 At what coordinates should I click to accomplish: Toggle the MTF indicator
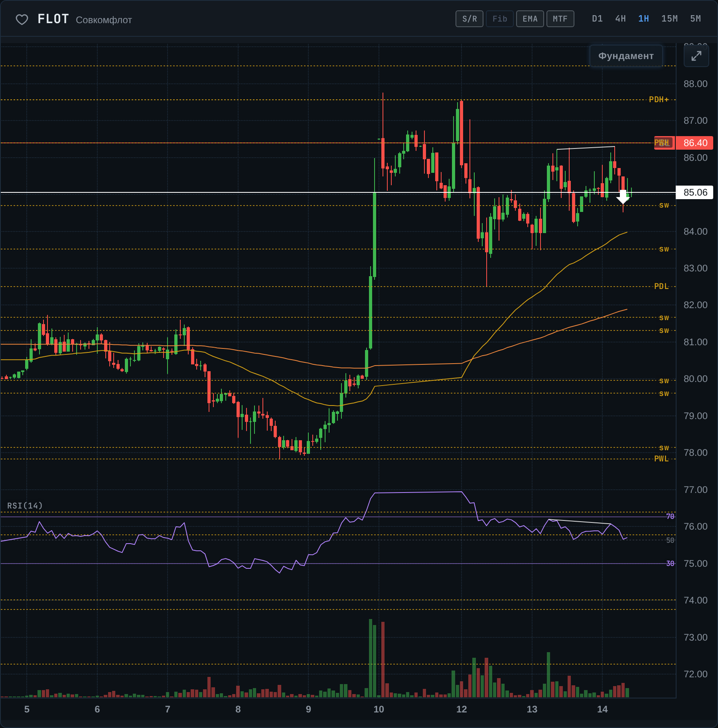pyautogui.click(x=560, y=19)
